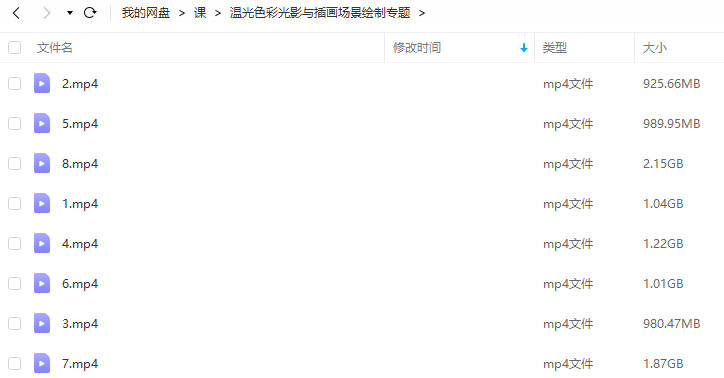Screen dimensions: 724x378
Task: Click the video icon of 3.mp4
Action: pyautogui.click(x=42, y=324)
